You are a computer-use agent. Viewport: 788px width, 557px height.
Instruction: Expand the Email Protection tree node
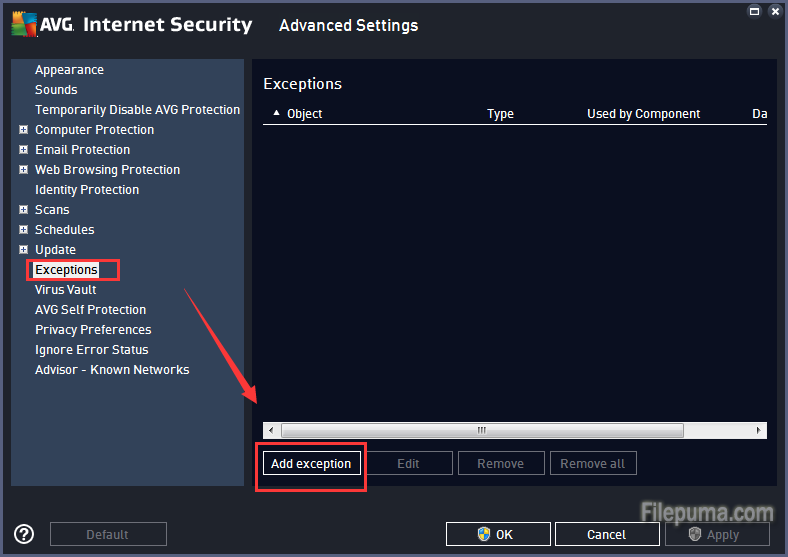tap(23, 150)
